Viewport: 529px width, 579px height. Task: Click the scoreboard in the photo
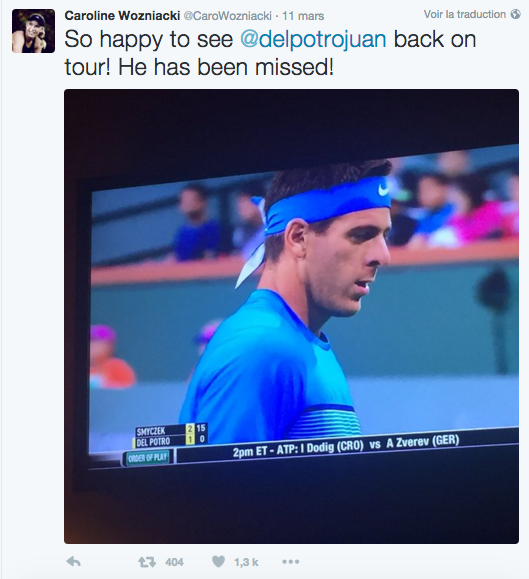(170, 435)
